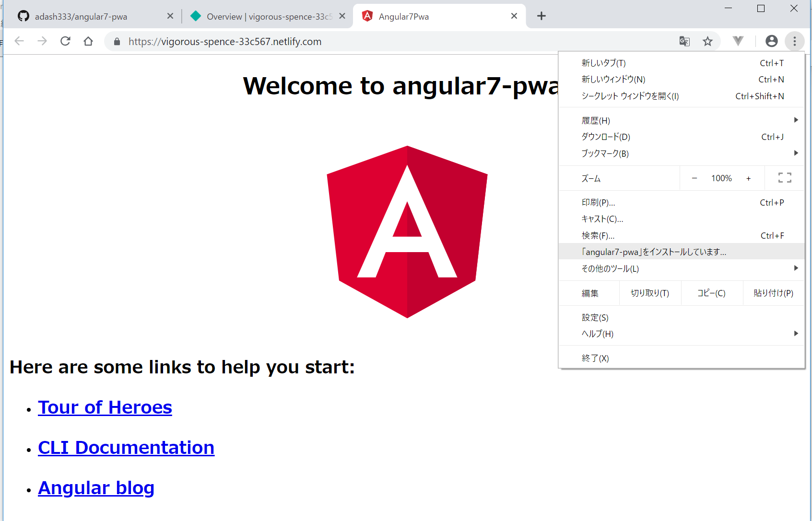Decrease zoom with the minus button
Image resolution: width=812 pixels, height=521 pixels.
tap(694, 178)
